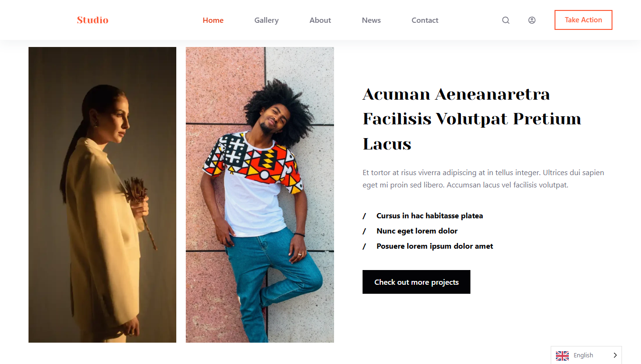
Task: Expand the language selector chevron
Action: 615,355
